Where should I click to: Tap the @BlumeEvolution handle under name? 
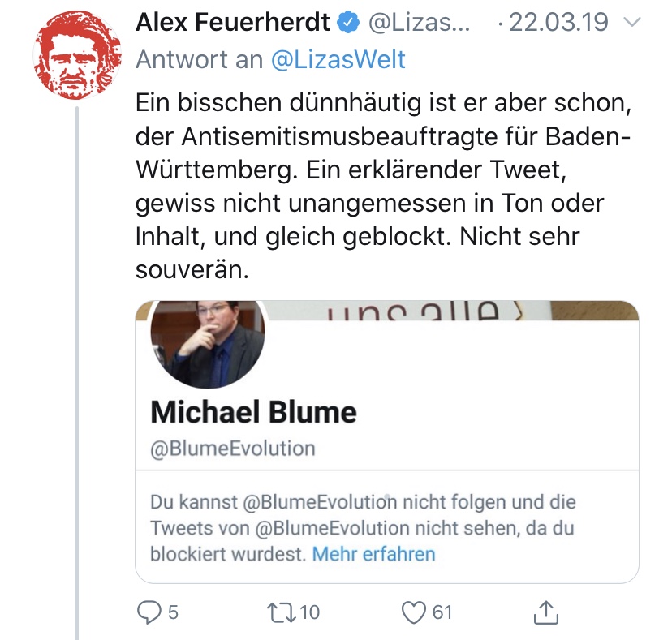(x=233, y=448)
